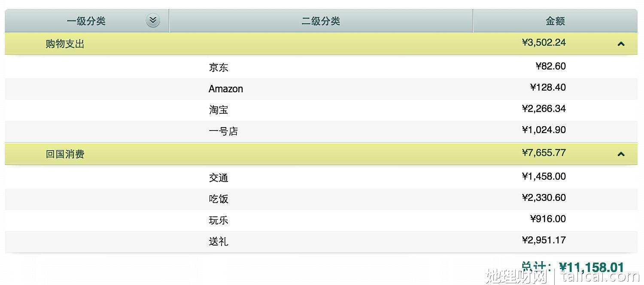Collapse the 购物支出 group with its arrow
The image size is (644, 285).
(x=621, y=44)
